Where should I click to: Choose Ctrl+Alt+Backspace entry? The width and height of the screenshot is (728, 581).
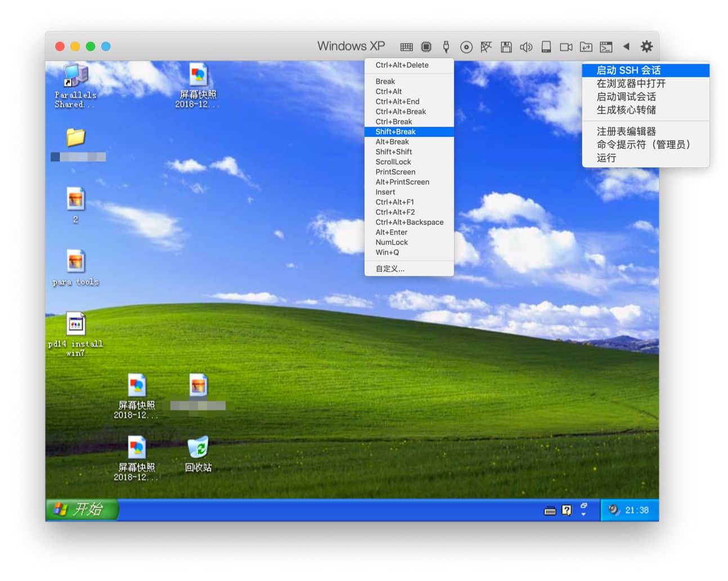[409, 223]
